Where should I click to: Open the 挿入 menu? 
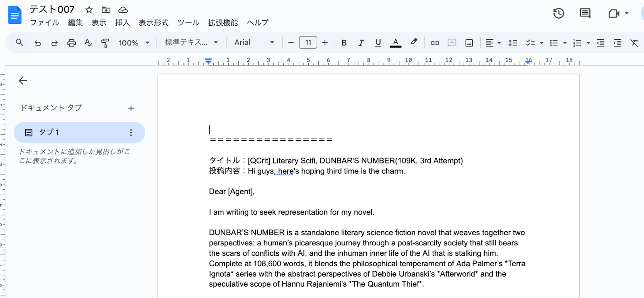tap(122, 23)
